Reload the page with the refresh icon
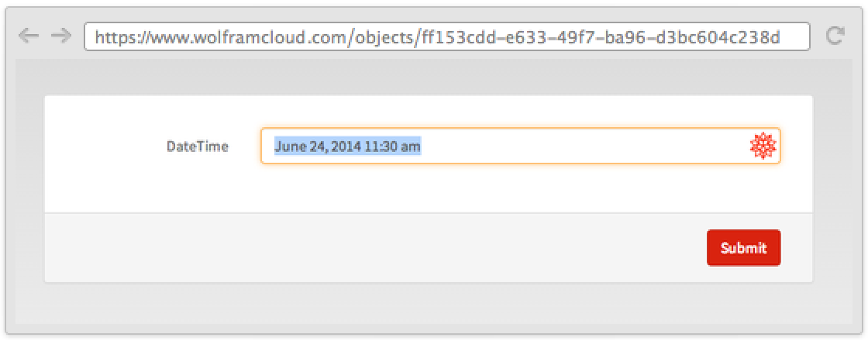 (x=835, y=36)
